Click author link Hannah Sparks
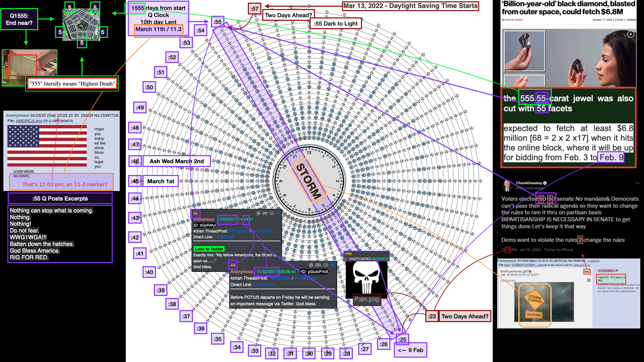 514,20
